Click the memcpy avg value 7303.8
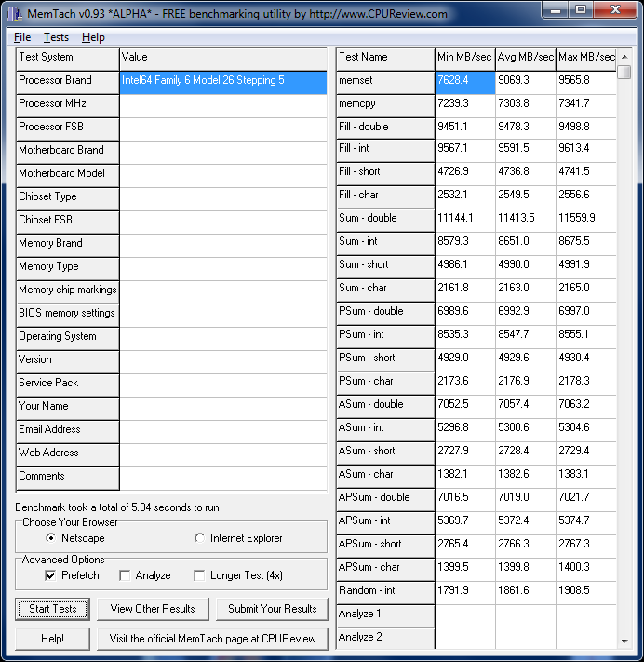Screen dimensions: 644x662 point(526,106)
